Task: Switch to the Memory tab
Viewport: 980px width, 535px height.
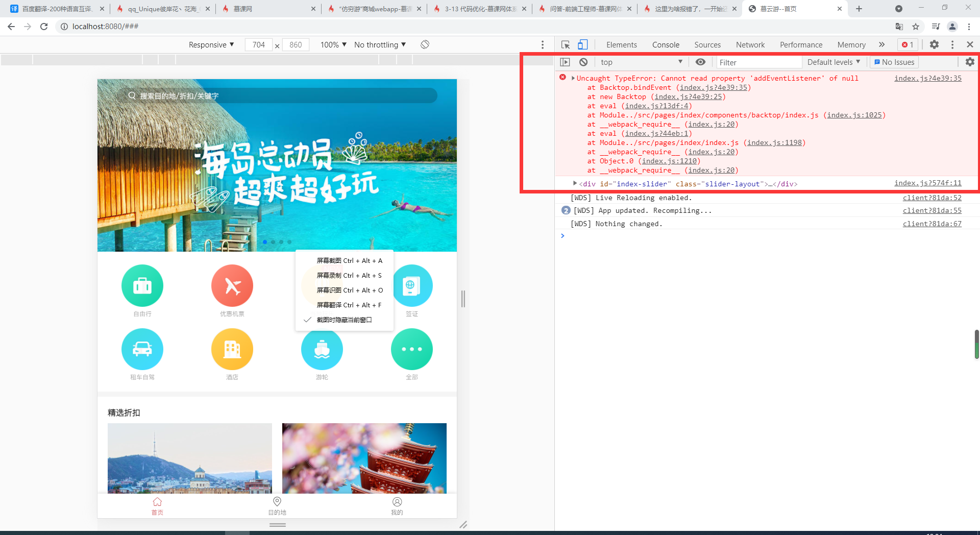Action: click(x=851, y=45)
